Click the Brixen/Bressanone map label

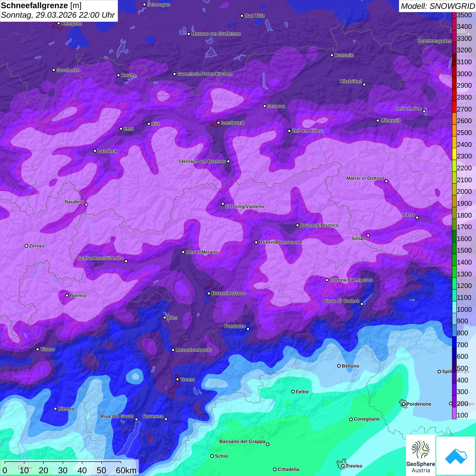(280, 242)
